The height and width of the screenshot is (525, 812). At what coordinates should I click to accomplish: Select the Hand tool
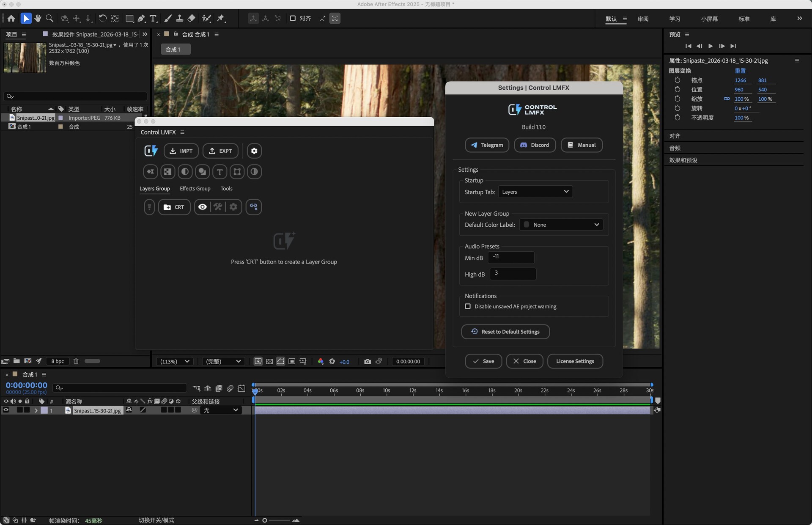click(x=38, y=18)
